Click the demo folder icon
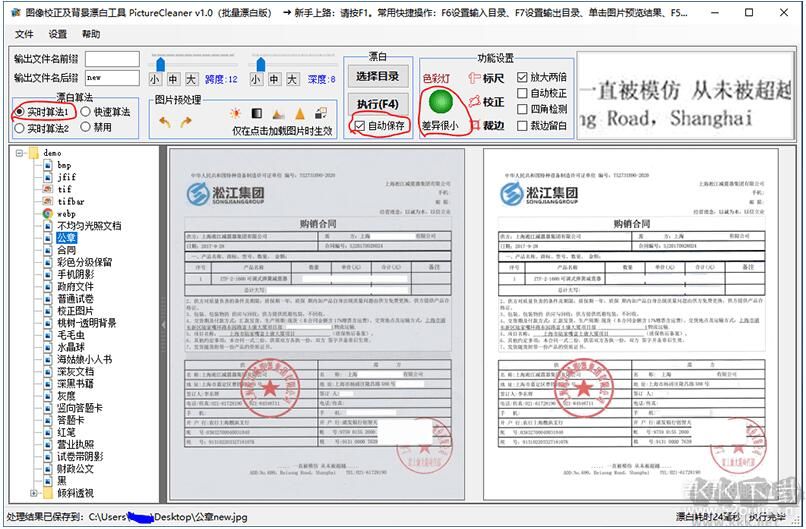The width and height of the screenshot is (806, 529). point(34,153)
